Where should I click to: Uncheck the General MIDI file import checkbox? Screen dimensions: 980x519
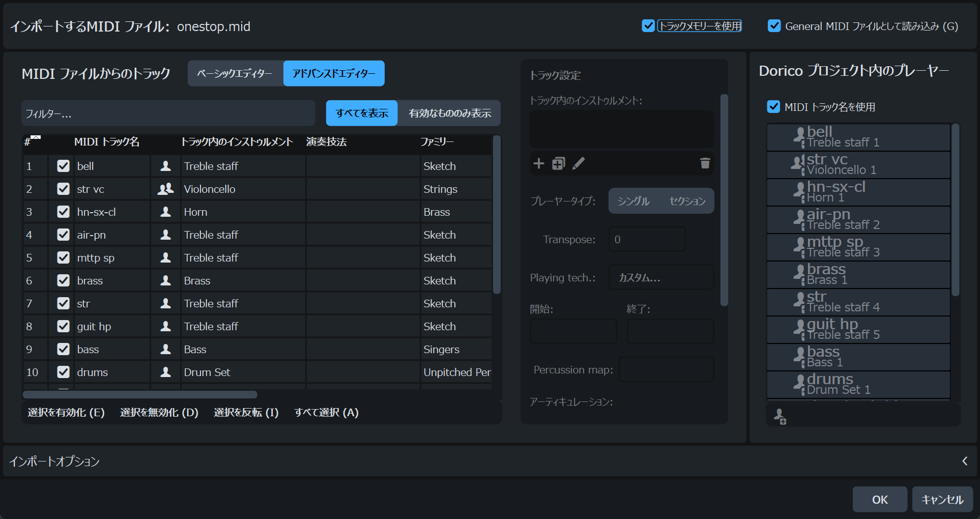click(774, 26)
